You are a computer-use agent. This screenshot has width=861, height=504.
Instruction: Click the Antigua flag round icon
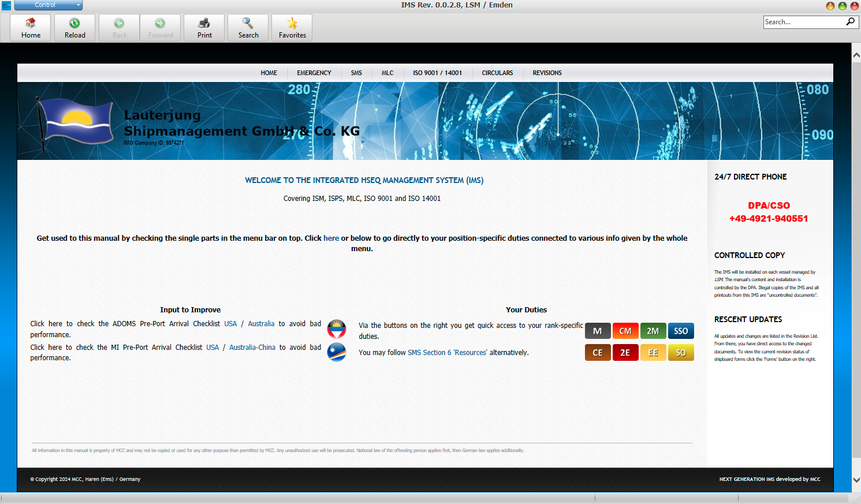337,329
